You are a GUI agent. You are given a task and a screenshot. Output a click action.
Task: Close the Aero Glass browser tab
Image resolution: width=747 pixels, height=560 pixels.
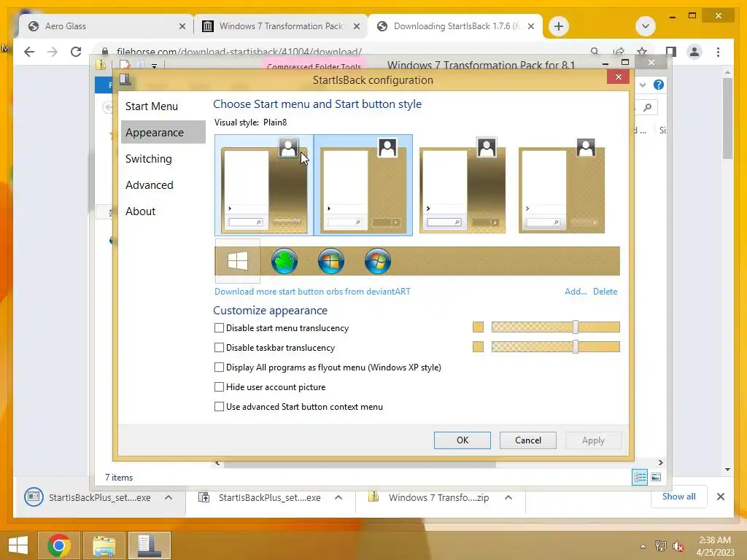coord(182,26)
